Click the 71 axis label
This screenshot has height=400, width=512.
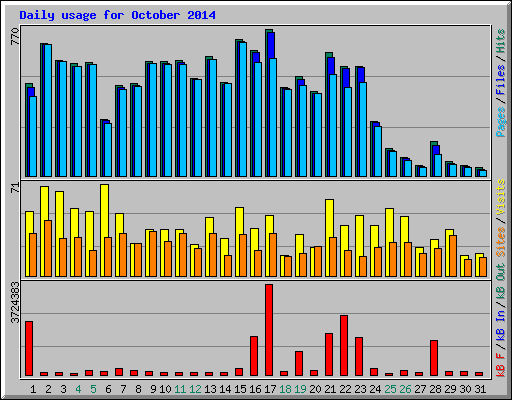click(x=15, y=188)
